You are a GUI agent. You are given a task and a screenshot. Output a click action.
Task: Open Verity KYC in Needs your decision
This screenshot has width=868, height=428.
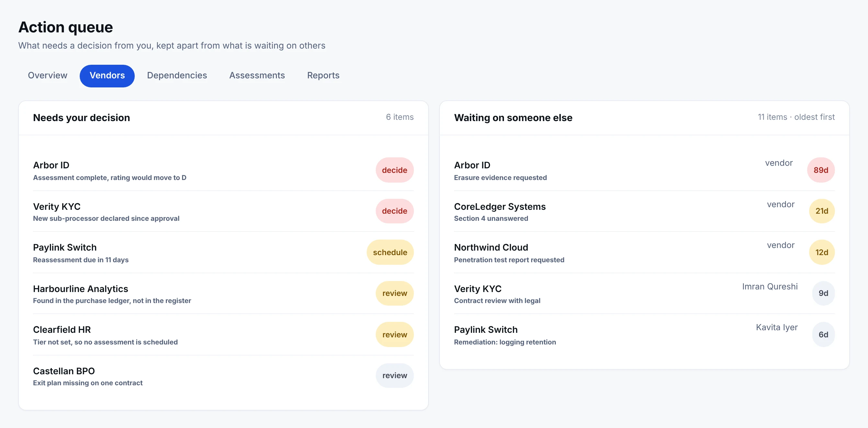223,211
